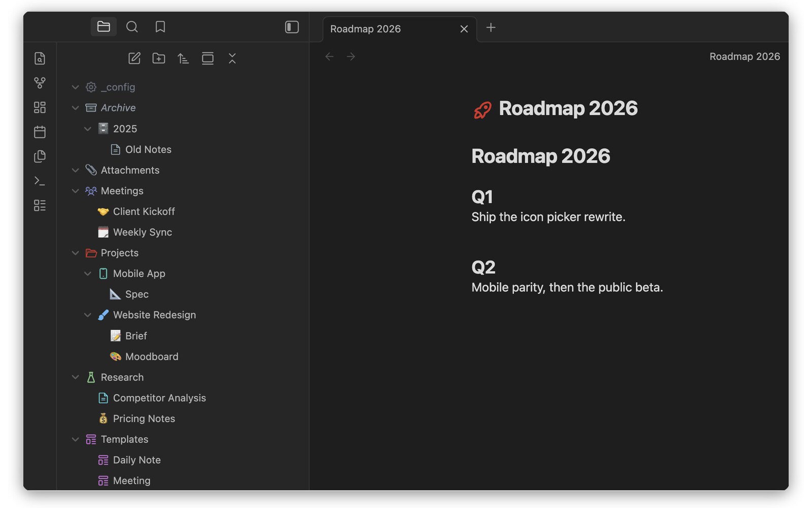Select the Roadmap 2026 tab
This screenshot has height=508, width=812.
point(400,29)
